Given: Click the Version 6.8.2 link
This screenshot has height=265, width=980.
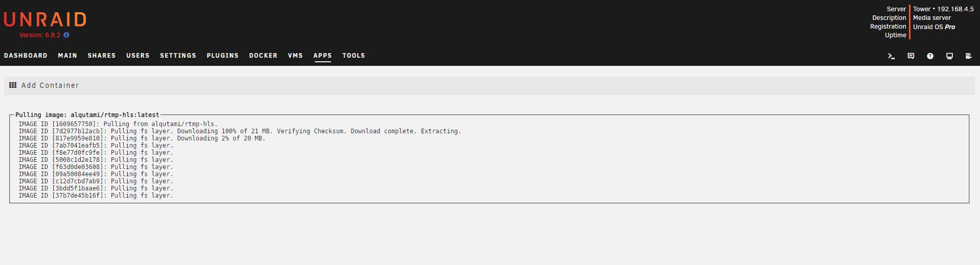Looking at the screenshot, I should click(40, 35).
